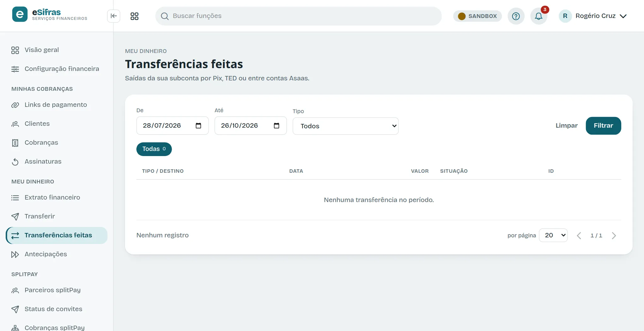The image size is (644, 331).
Task: Open Visão geral in sidebar
Action: pyautogui.click(x=57, y=50)
